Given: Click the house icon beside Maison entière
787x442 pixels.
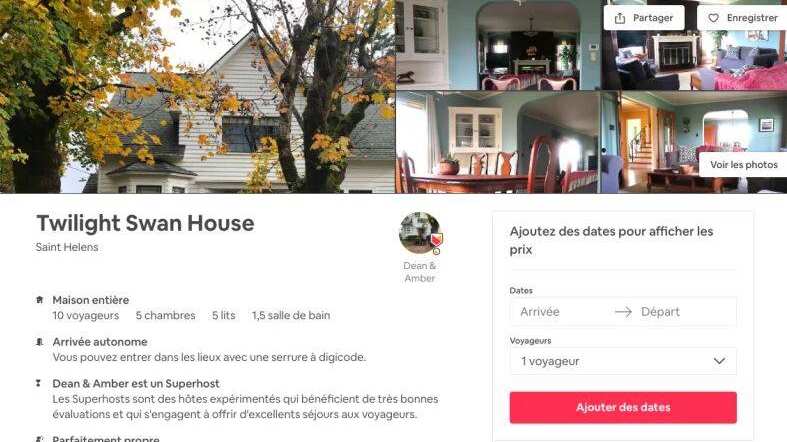Looking at the screenshot, I should tap(40, 300).
